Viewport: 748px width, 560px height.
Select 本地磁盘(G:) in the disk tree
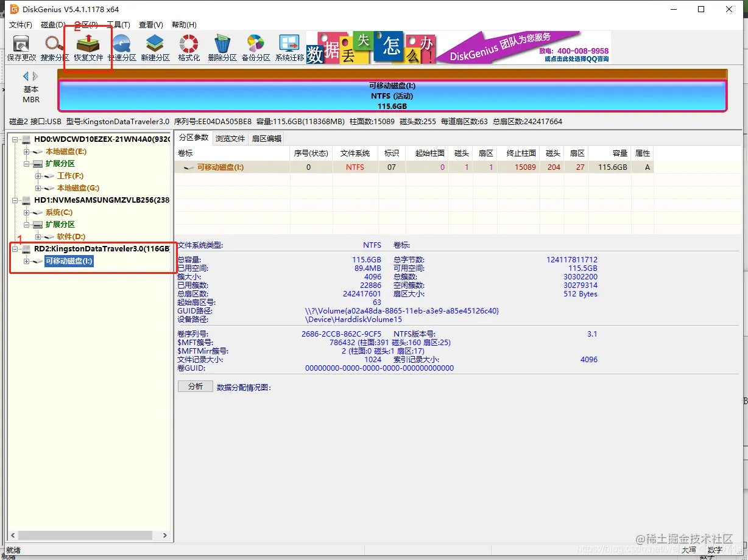coord(78,188)
